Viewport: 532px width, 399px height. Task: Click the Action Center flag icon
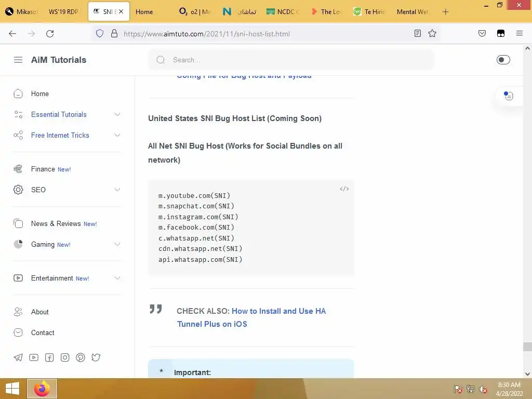[458, 389]
